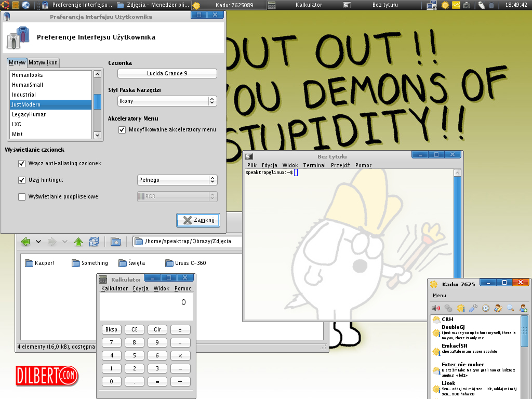This screenshot has height=399, width=532.
Task: Open calculator Edycja menu
Action: (x=141, y=288)
